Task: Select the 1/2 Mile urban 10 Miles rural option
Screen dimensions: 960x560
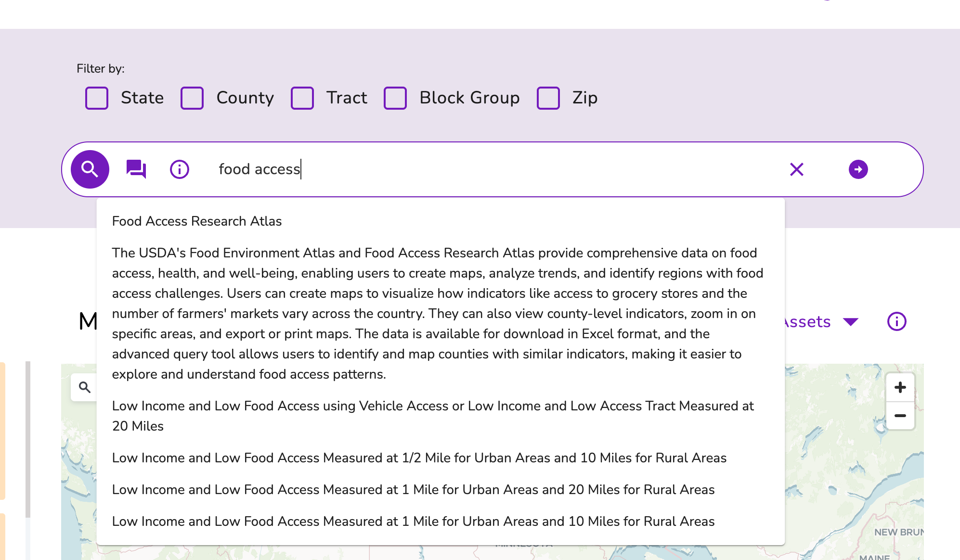Action: click(x=419, y=458)
